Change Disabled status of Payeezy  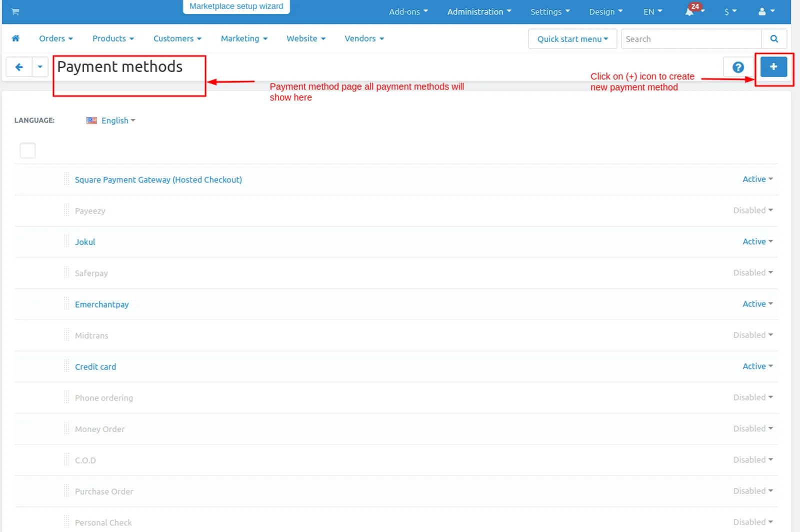(753, 210)
